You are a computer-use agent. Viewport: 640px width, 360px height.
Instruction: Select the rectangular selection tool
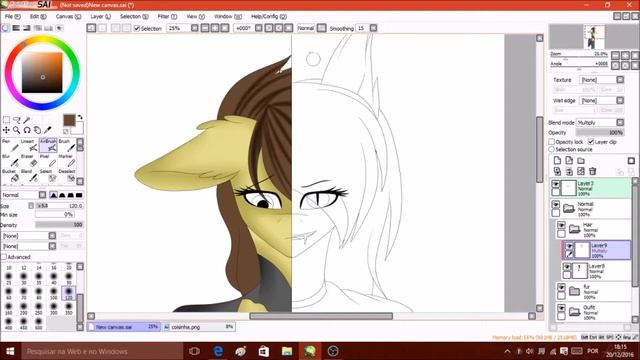click(x=7, y=120)
